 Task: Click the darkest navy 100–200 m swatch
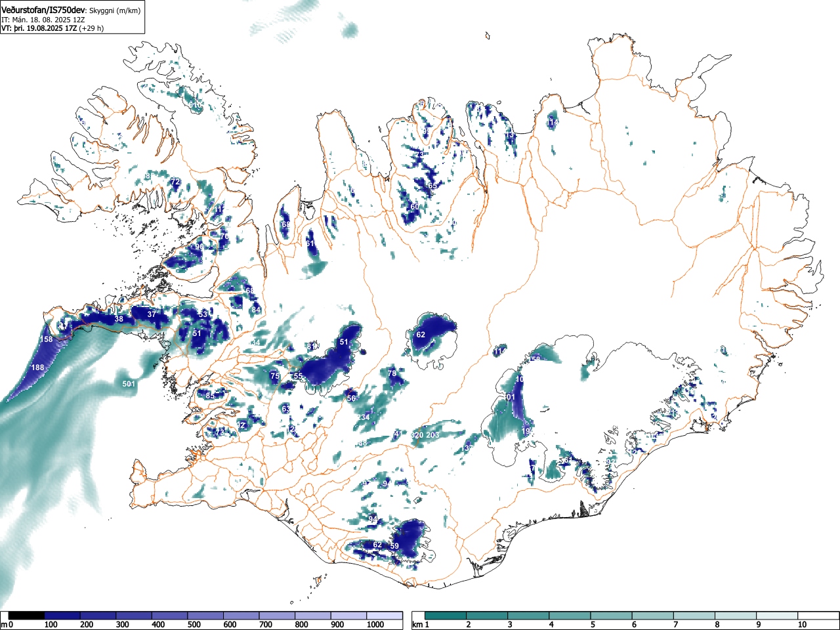(62, 616)
